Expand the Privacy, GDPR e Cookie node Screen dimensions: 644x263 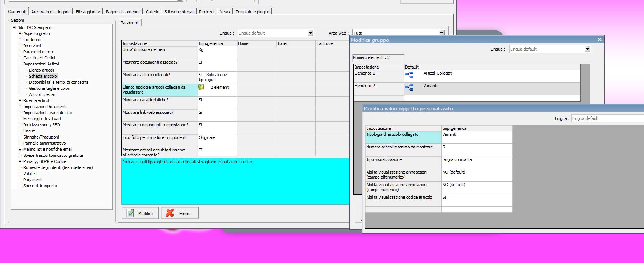[x=20, y=161]
